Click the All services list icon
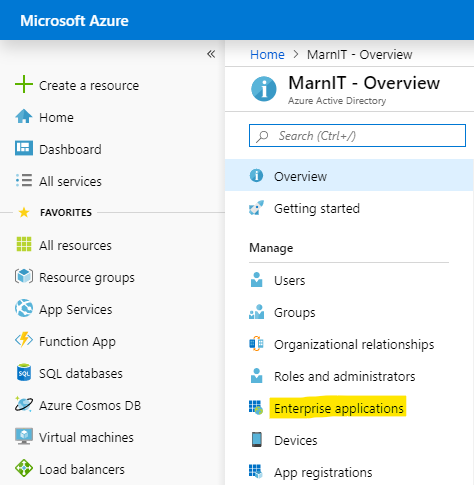The image size is (474, 485). (24, 180)
